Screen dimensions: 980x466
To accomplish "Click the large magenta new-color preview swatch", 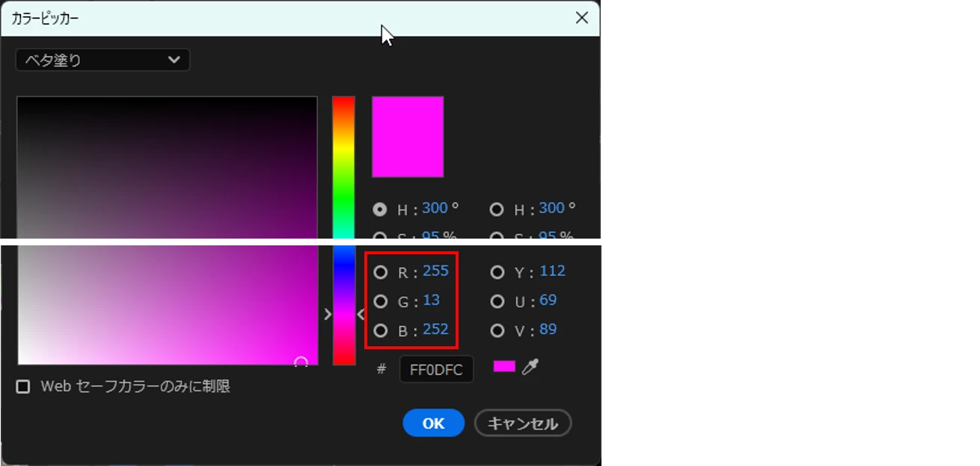I will (x=408, y=137).
